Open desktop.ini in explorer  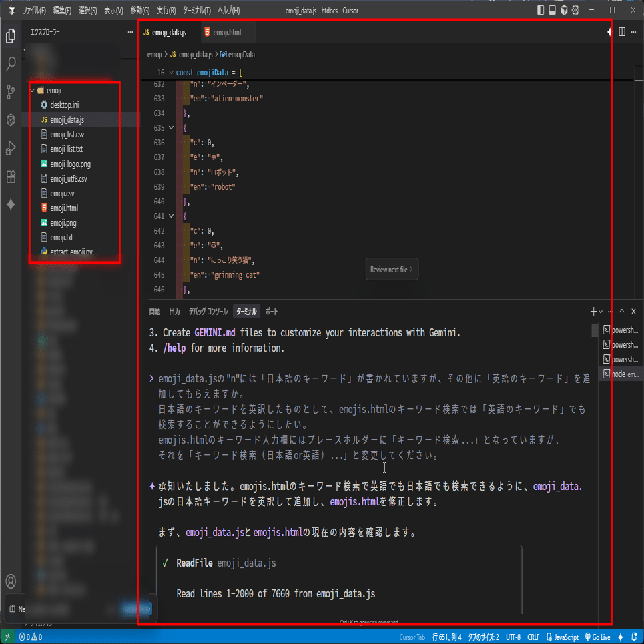65,105
